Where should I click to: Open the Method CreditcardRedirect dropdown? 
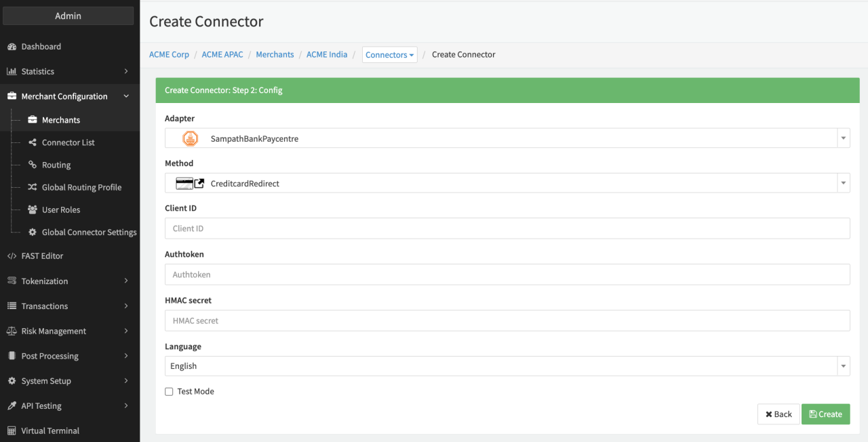(x=507, y=183)
